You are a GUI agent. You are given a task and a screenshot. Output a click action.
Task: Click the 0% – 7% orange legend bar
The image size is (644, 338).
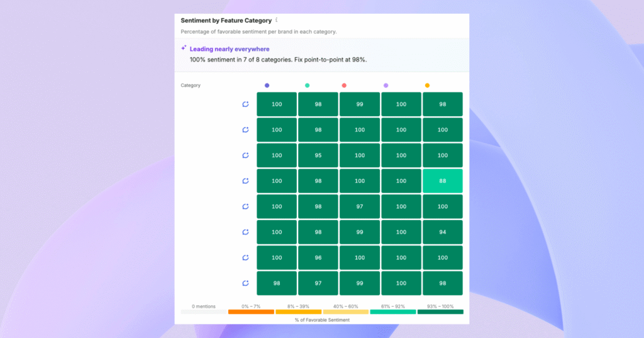click(x=251, y=312)
